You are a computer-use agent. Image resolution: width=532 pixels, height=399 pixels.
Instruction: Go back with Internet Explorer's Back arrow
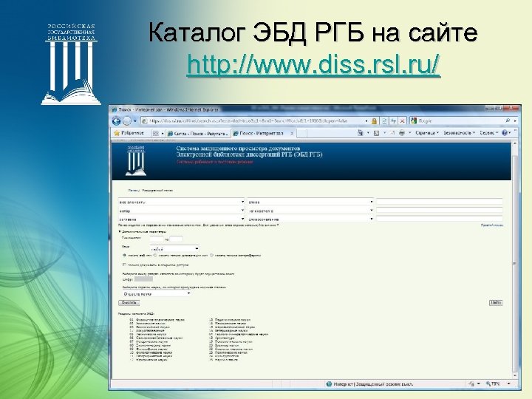click(x=117, y=120)
